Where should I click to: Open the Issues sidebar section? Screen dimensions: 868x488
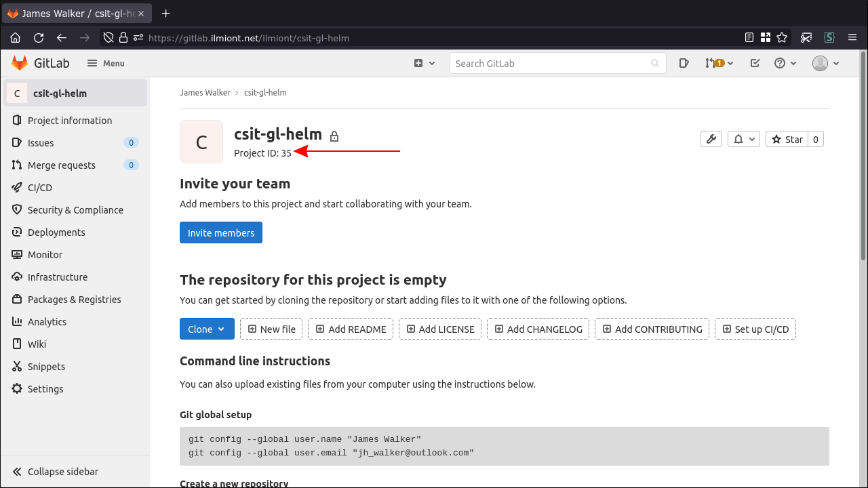[41, 142]
